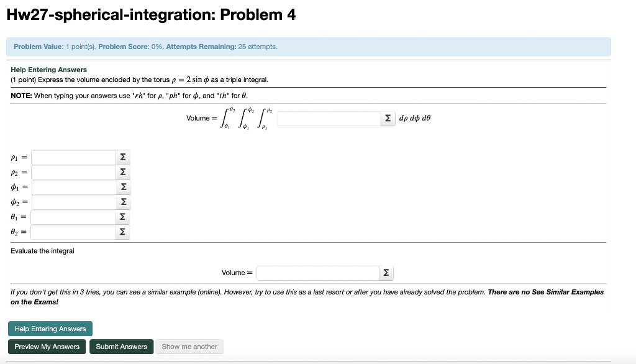Click the integrand answer box
636x364 pixels.
(328, 118)
